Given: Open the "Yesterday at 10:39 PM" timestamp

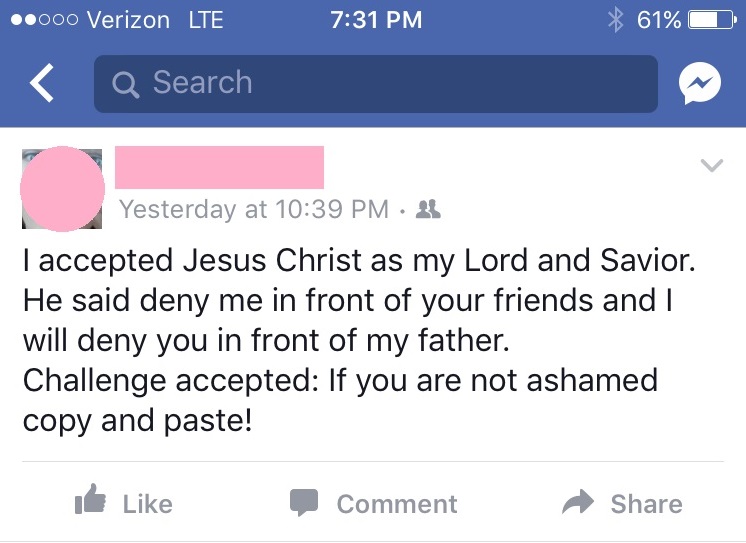Looking at the screenshot, I should pyautogui.click(x=254, y=210).
